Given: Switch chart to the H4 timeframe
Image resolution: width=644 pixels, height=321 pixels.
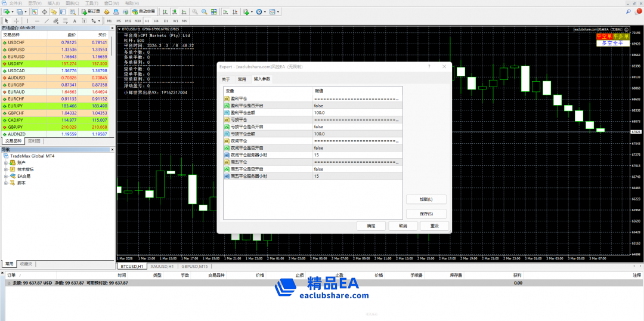Looking at the screenshot, I should click(x=156, y=21).
